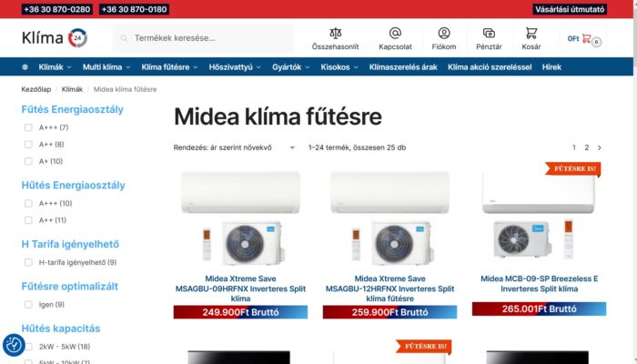The image size is (637, 364).
Task: Expand the Multi klíma menu
Action: coord(106,67)
